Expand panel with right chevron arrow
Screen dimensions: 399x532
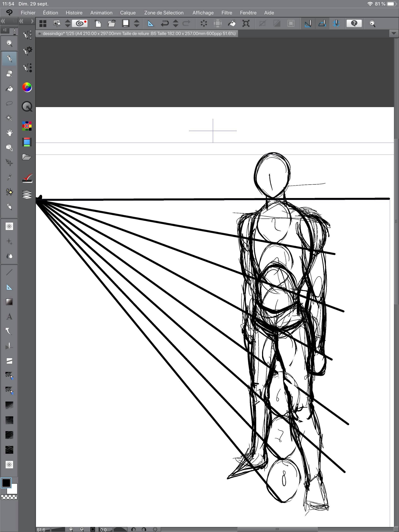[x=32, y=21]
